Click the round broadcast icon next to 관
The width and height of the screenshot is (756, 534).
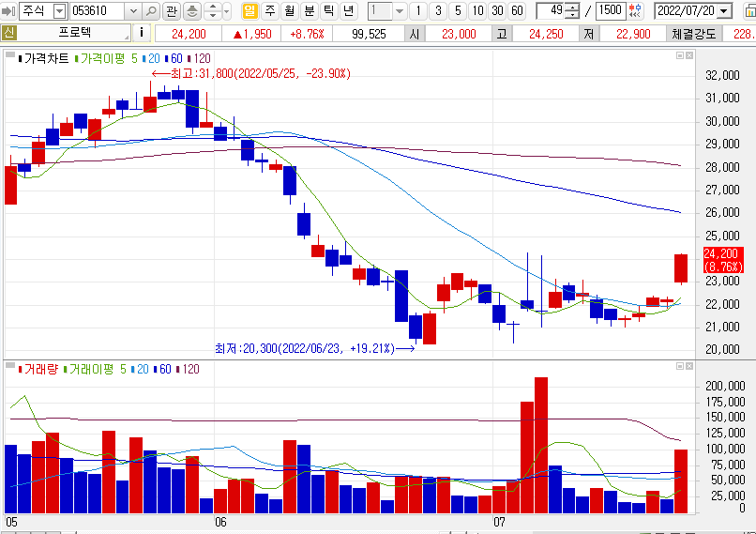192,10
